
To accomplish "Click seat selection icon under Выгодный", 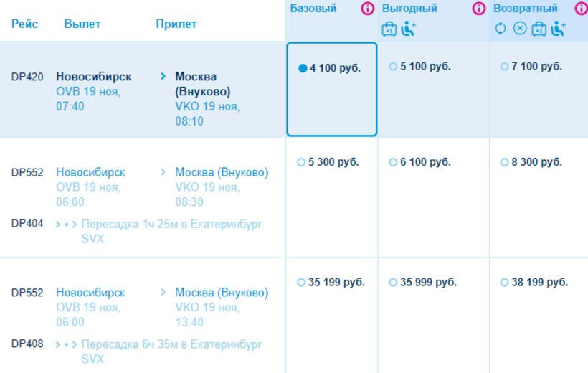I will pos(409,29).
